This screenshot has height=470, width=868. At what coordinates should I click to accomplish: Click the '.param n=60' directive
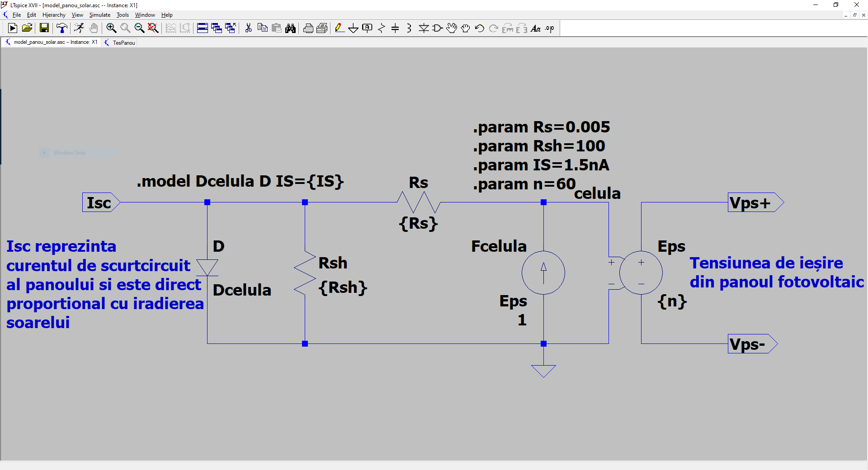coord(524,184)
